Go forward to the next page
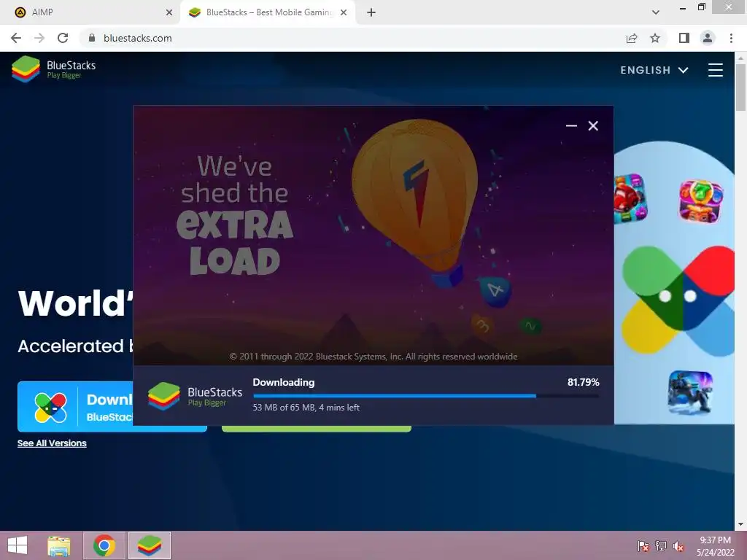The image size is (747, 560). point(39,38)
